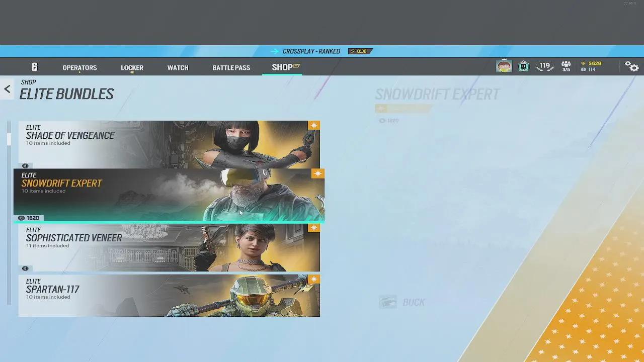644x362 pixels.
Task: Click the rank emblem icon
Action: (523, 65)
